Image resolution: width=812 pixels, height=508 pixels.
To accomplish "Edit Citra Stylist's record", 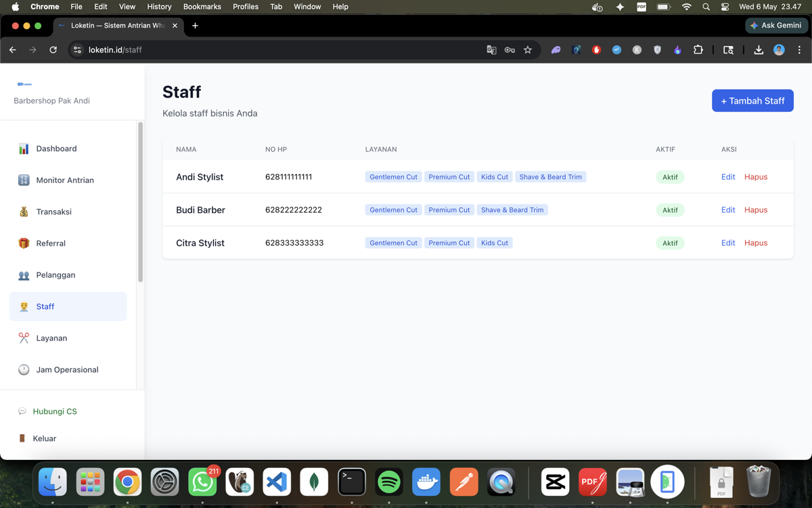I will click(728, 242).
